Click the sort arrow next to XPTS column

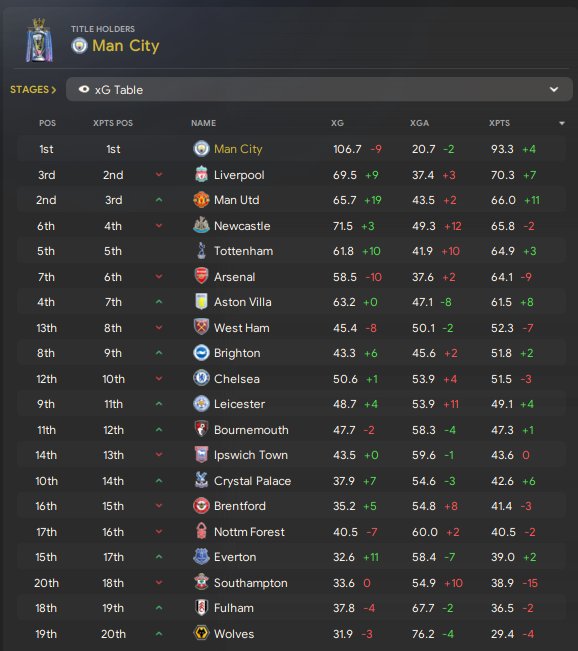click(562, 123)
